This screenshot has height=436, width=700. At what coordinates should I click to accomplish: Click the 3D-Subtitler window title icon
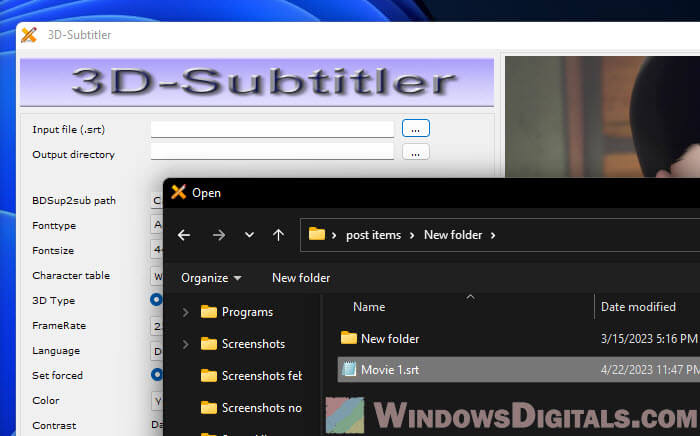(x=29, y=34)
